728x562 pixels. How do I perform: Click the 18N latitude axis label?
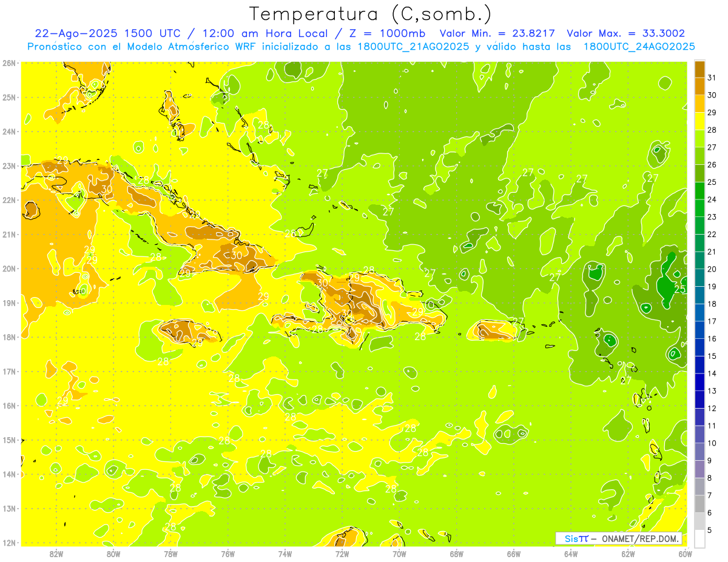tap(9, 337)
